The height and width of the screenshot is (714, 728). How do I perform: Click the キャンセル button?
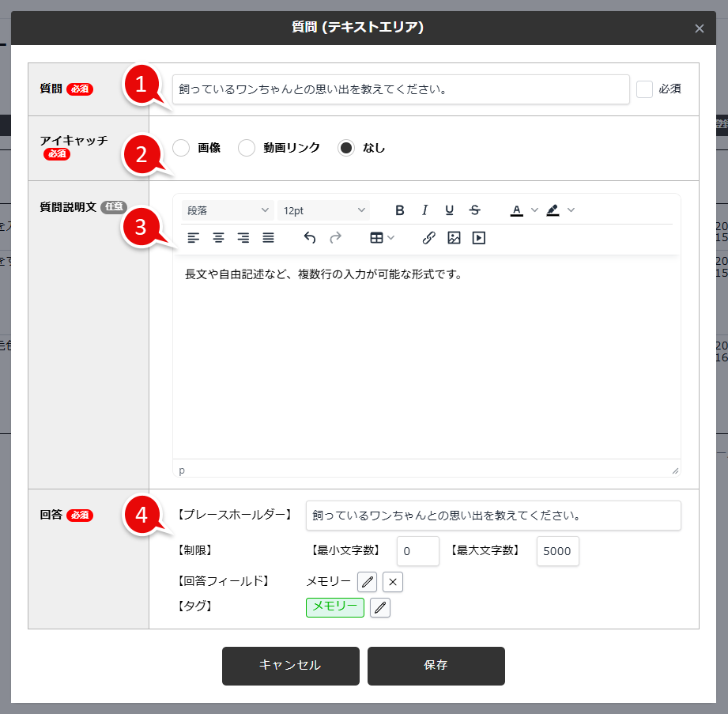coord(290,666)
